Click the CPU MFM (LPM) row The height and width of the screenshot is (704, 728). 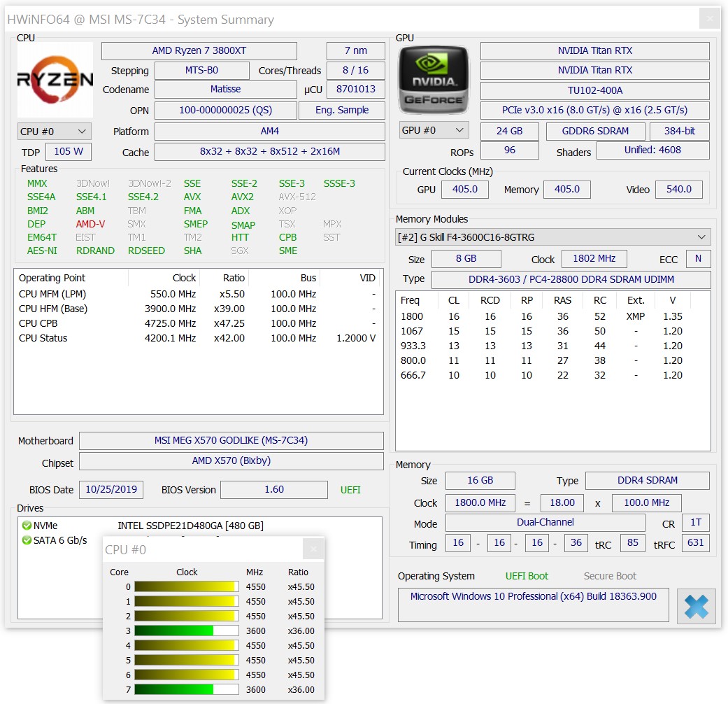pyautogui.click(x=198, y=294)
